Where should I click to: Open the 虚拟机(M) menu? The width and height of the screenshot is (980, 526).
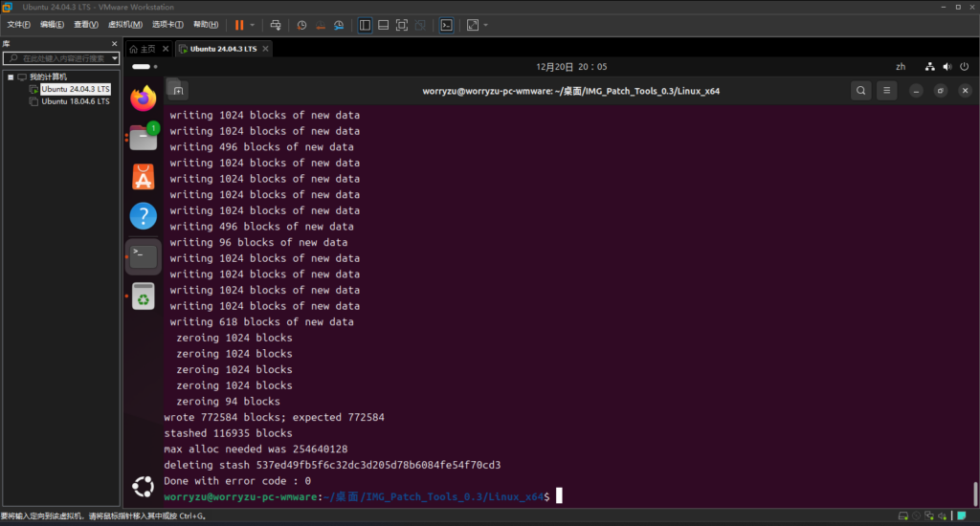120,25
